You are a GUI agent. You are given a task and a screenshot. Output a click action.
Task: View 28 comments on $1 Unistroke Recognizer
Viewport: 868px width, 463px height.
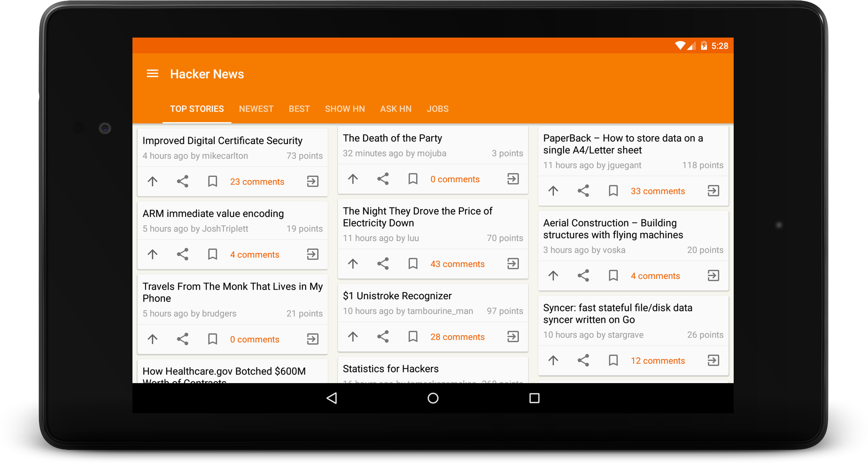(457, 337)
